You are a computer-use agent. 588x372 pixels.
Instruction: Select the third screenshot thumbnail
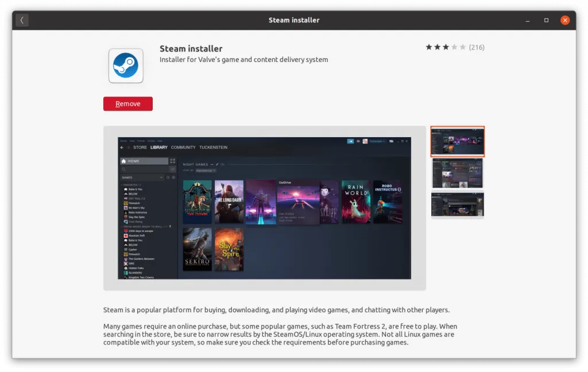[458, 204]
